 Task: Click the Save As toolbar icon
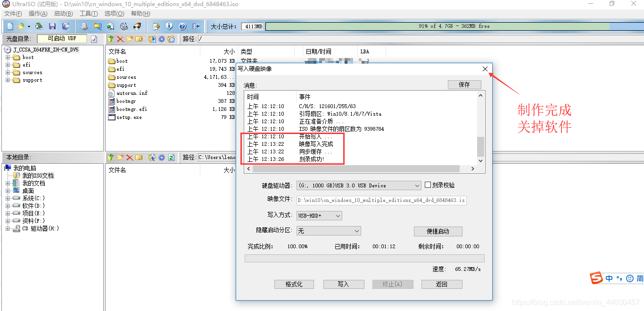[x=66, y=26]
